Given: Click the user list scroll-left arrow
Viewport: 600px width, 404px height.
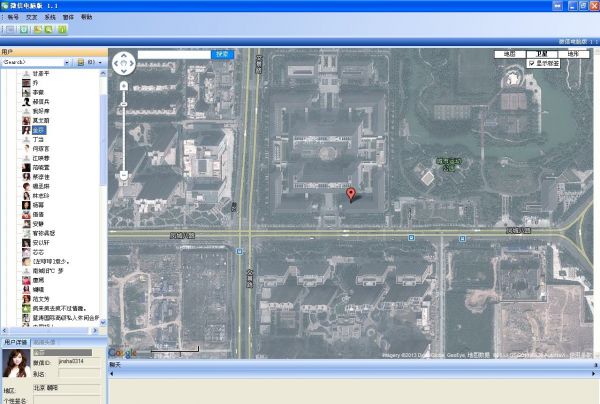Looking at the screenshot, I should click(x=5, y=331).
